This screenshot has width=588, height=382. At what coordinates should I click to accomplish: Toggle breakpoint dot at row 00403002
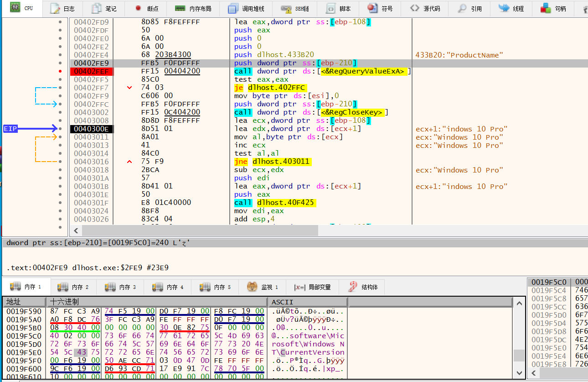60,112
